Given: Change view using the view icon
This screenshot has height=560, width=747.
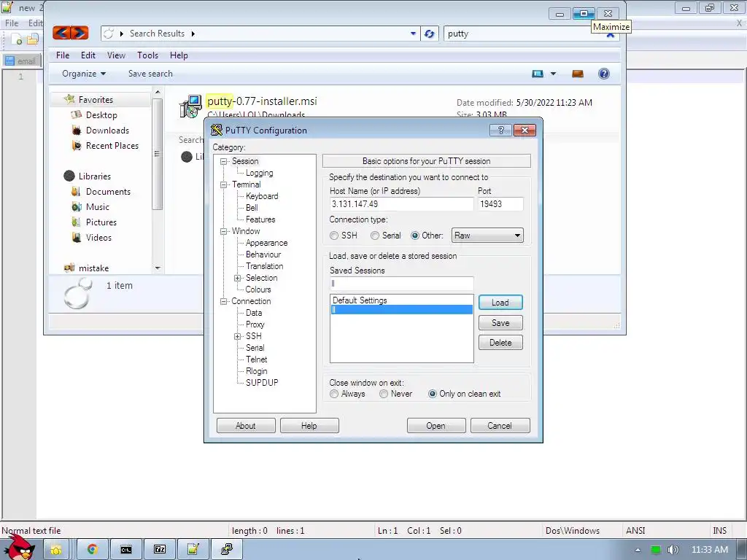Looking at the screenshot, I should (538, 74).
